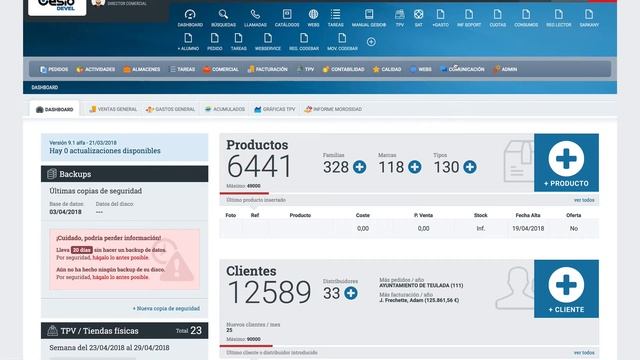Image resolution: width=640 pixels, height=360 pixels.
Task: Click 'ver todos' in Productos section
Action: coord(584,200)
